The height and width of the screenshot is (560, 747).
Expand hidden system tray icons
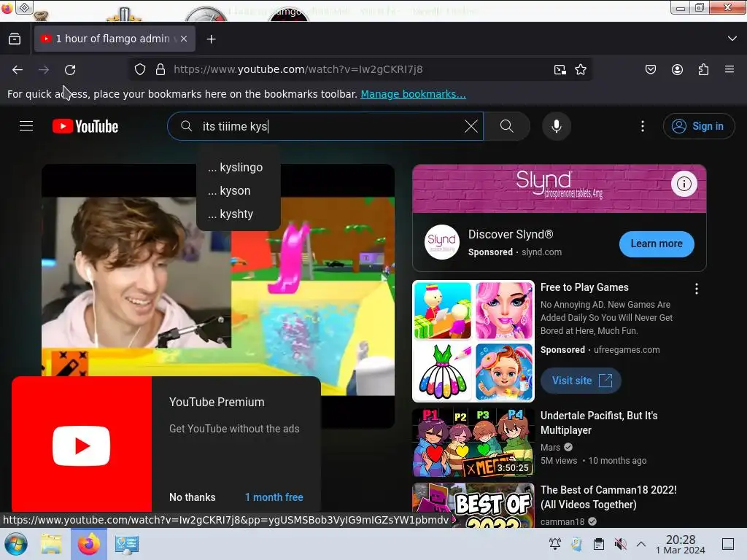(640, 544)
